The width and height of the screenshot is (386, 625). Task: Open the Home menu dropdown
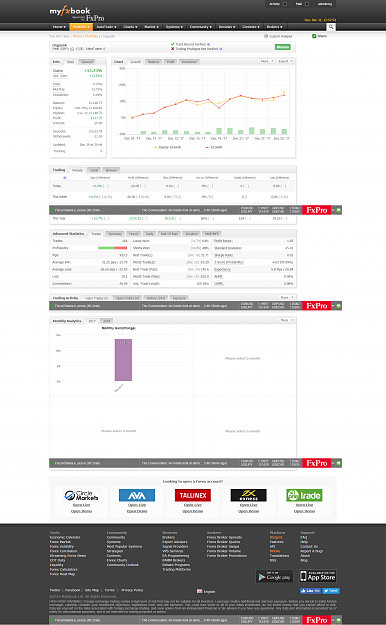59,27
